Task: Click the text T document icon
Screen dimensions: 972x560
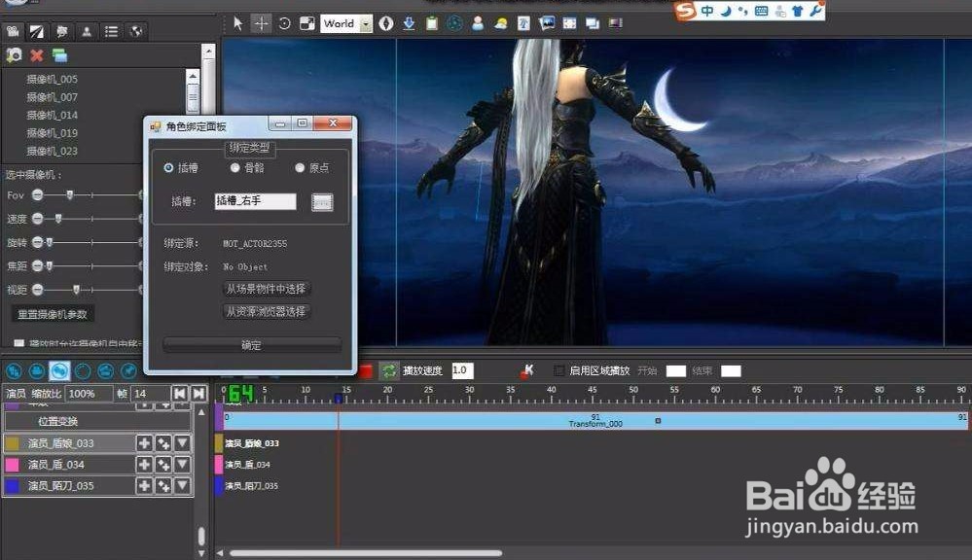Action: pos(523,23)
